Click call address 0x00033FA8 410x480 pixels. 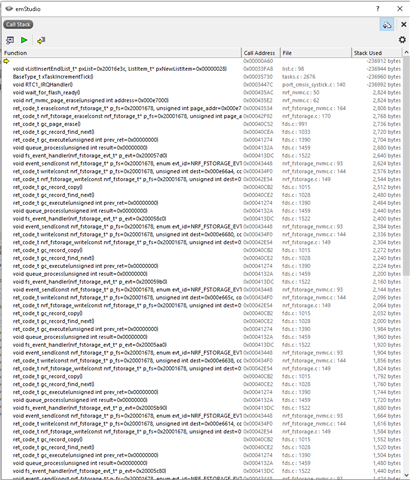258,69
